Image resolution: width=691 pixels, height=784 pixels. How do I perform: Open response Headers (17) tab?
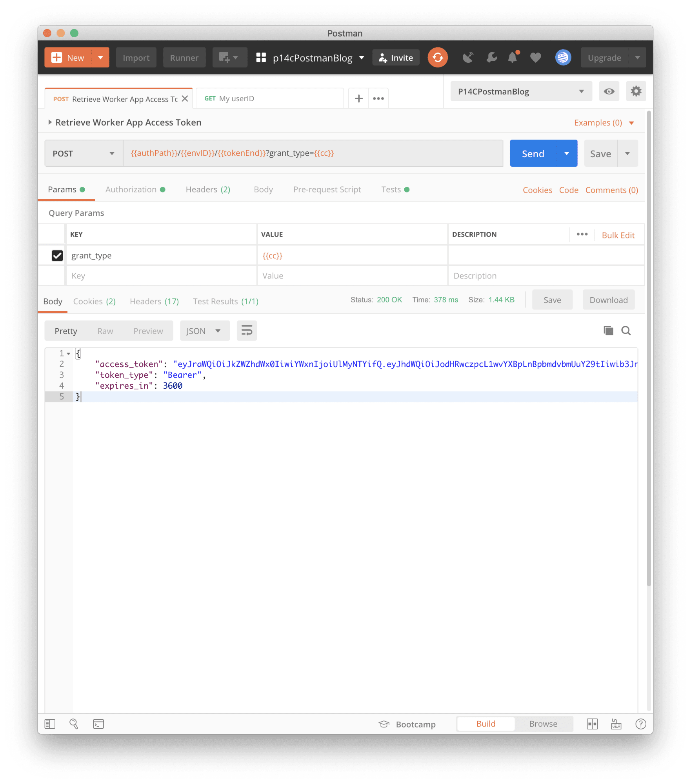(154, 302)
